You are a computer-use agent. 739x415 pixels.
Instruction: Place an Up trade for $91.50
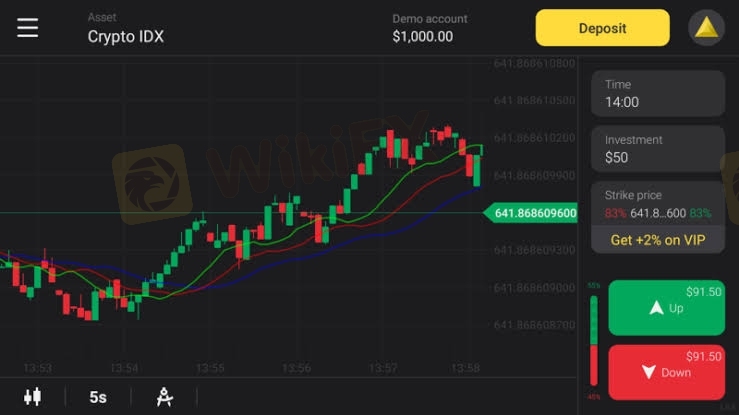pos(666,308)
